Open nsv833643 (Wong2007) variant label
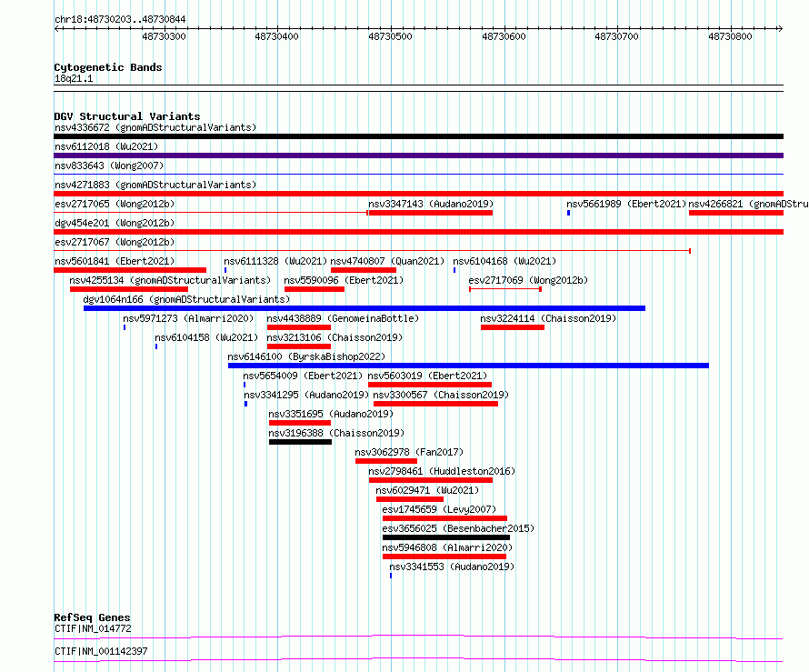This screenshot has width=809, height=672. [x=109, y=165]
